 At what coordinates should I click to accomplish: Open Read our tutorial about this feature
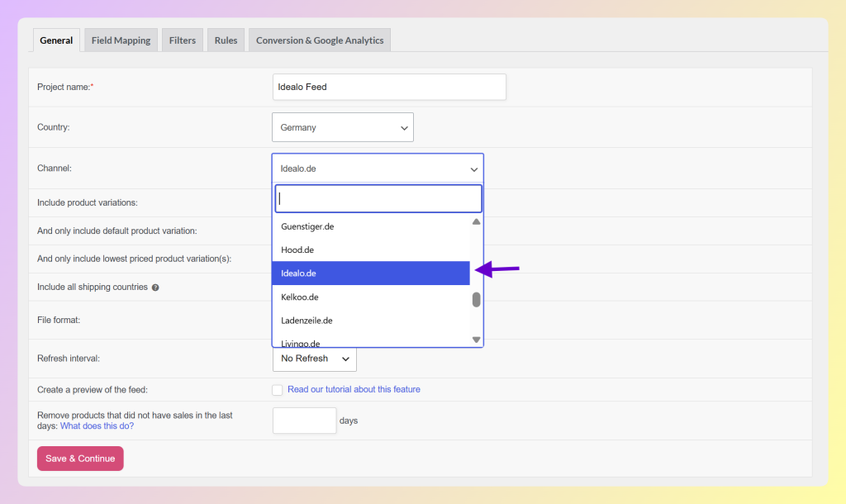click(x=354, y=390)
